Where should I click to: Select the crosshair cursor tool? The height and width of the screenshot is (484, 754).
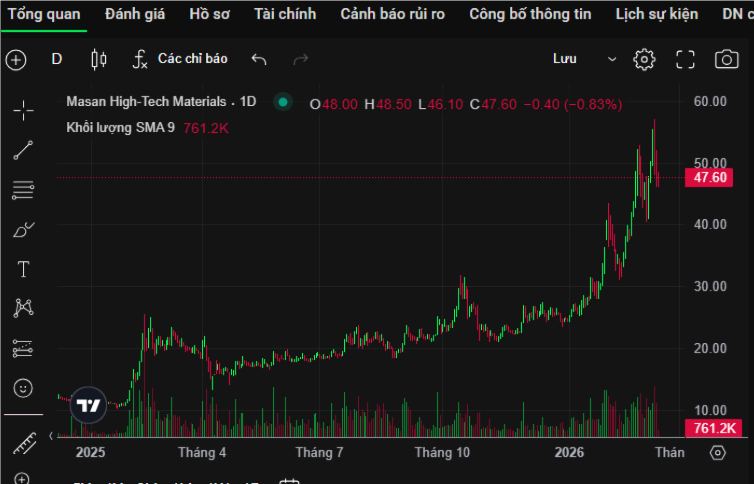click(23, 110)
